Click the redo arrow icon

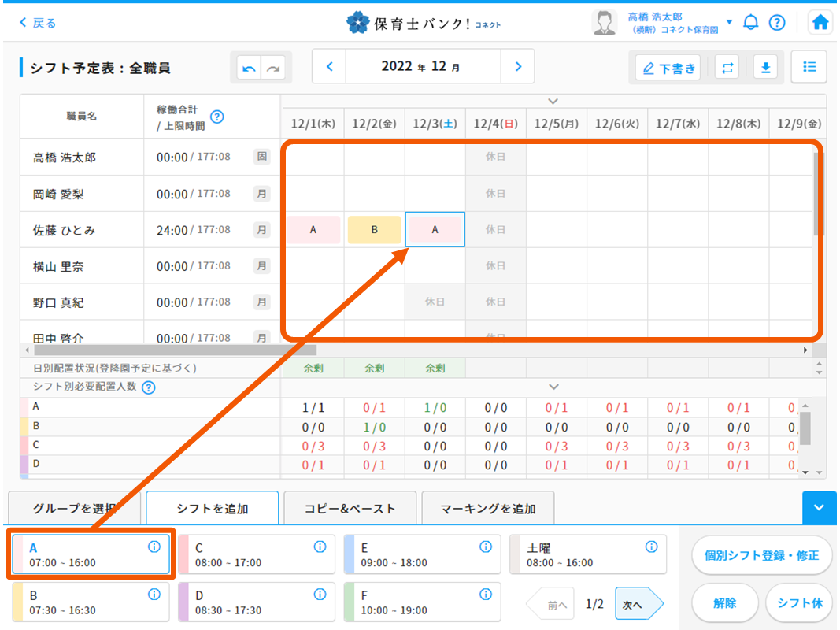click(273, 69)
